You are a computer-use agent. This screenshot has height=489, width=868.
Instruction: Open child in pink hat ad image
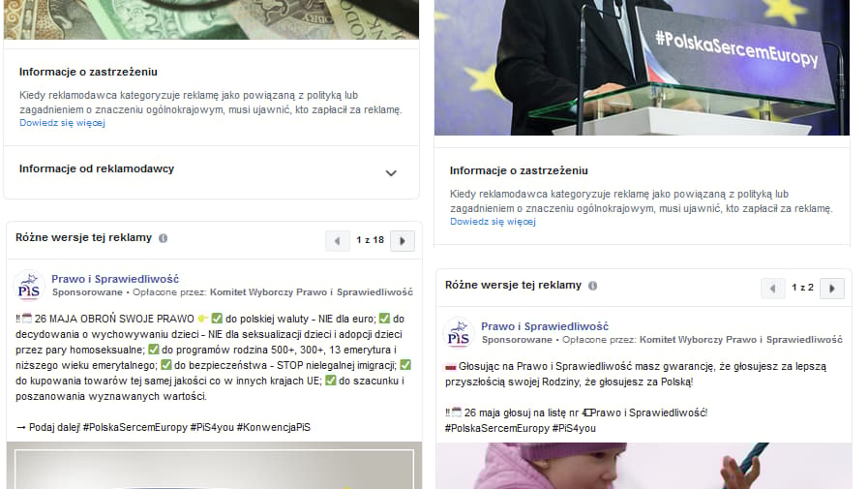[x=644, y=466]
